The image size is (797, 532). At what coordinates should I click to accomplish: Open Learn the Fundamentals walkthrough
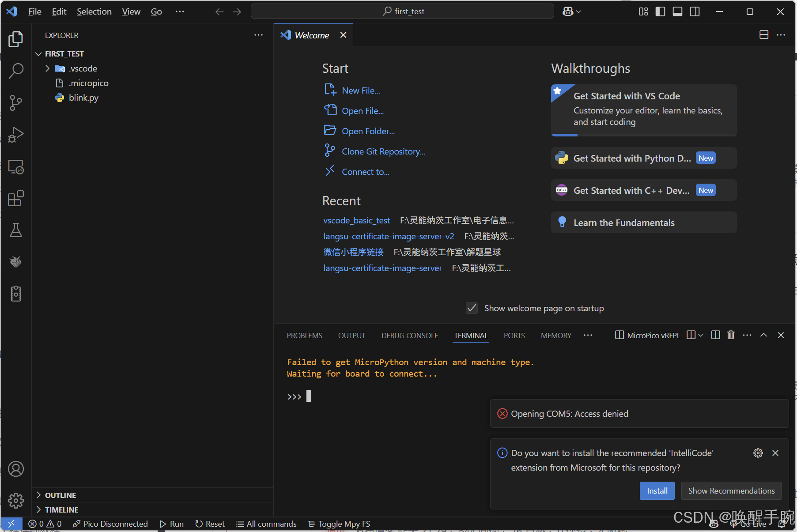pyautogui.click(x=644, y=223)
